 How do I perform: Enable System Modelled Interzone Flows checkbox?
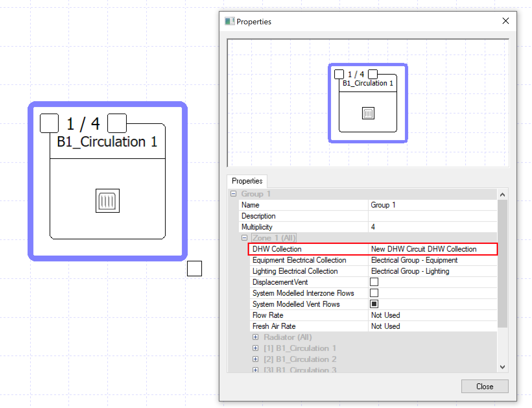click(374, 293)
